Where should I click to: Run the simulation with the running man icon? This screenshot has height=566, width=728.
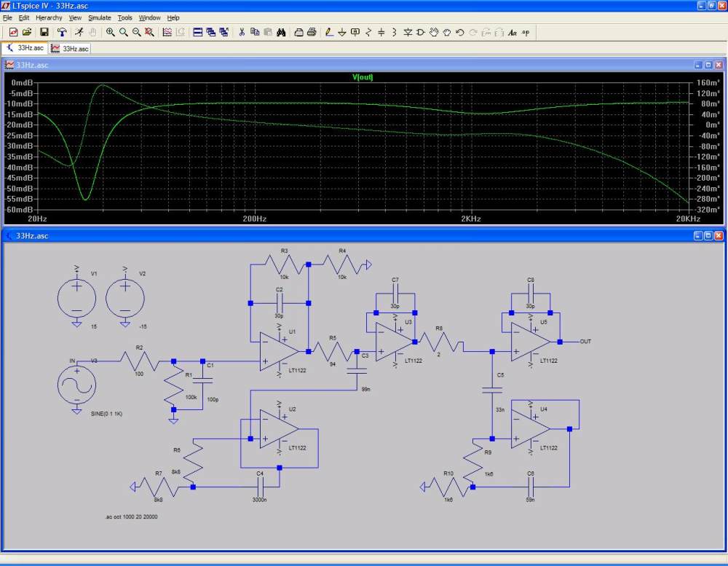coord(79,32)
